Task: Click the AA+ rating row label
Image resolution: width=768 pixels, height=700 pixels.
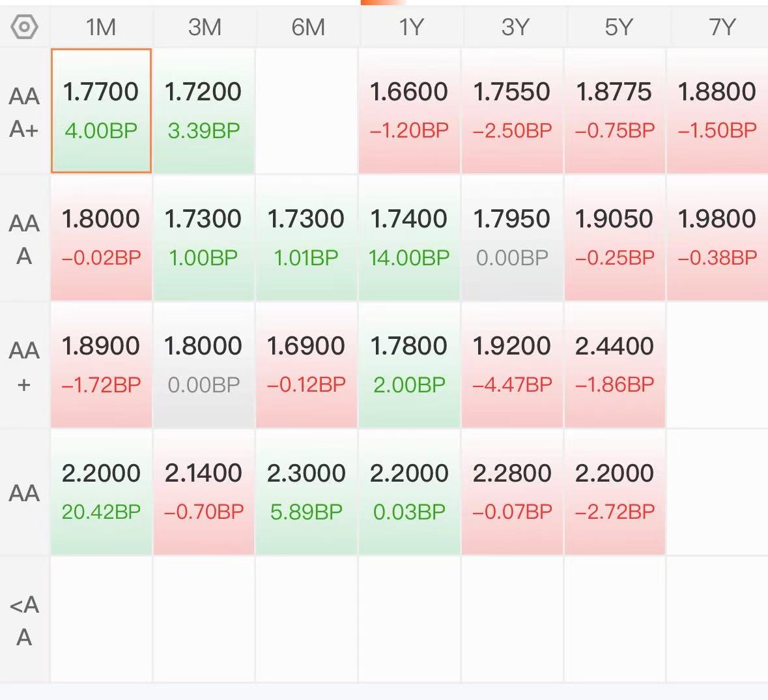Action: tap(24, 367)
